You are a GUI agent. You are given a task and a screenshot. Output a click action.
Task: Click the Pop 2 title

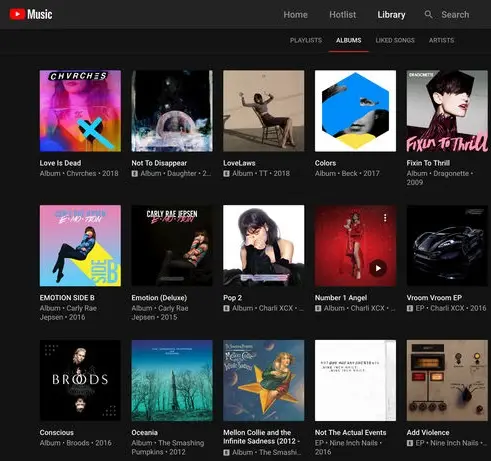click(232, 298)
